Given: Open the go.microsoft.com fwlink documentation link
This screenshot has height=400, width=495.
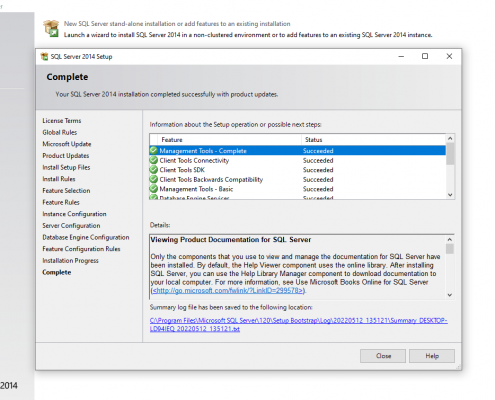Looking at the screenshot, I should coord(228,291).
